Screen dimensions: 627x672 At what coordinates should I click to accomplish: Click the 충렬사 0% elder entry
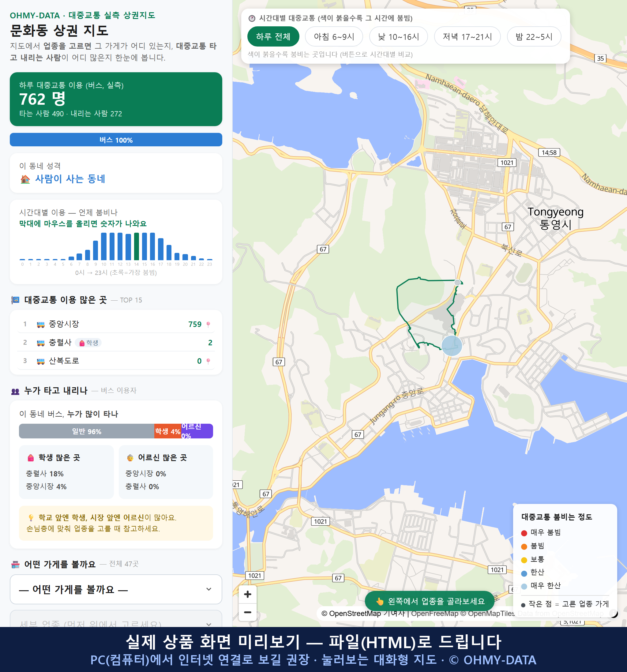142,486
